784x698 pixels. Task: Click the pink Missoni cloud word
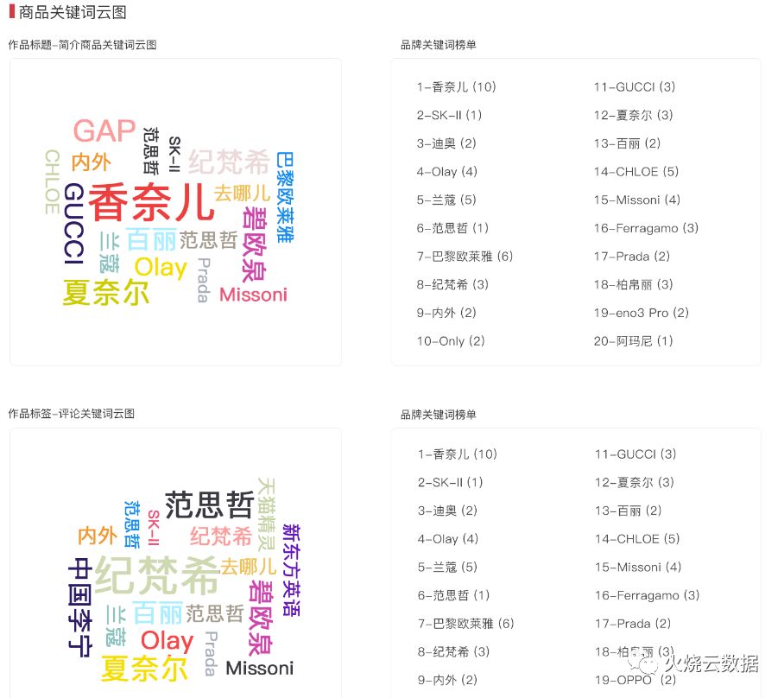tap(254, 295)
